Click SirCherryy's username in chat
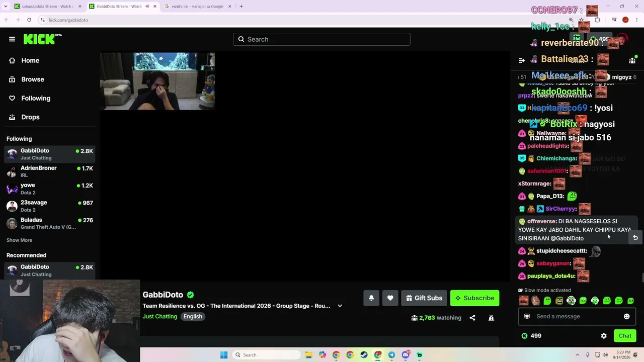The width and height of the screenshot is (644, 362). click(x=560, y=209)
